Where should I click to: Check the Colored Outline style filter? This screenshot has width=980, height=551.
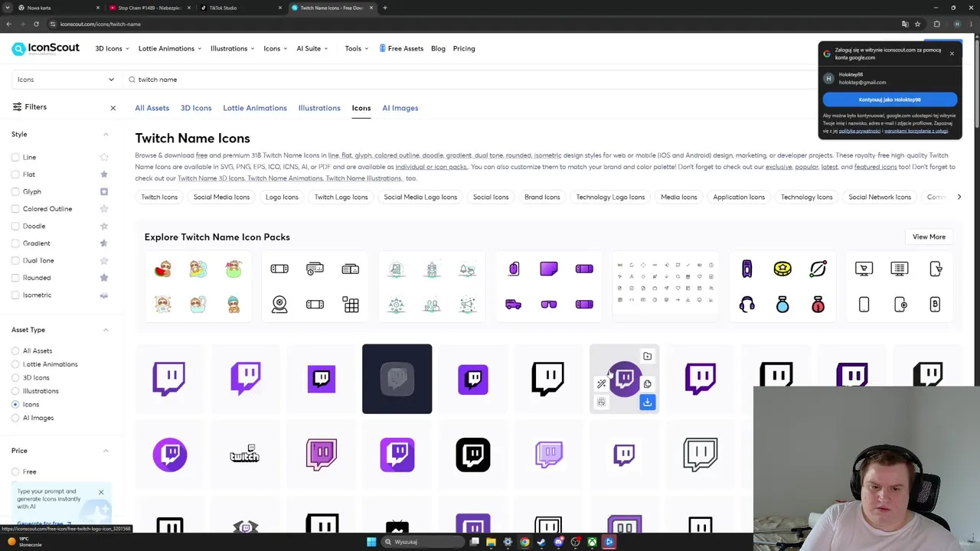tap(15, 209)
